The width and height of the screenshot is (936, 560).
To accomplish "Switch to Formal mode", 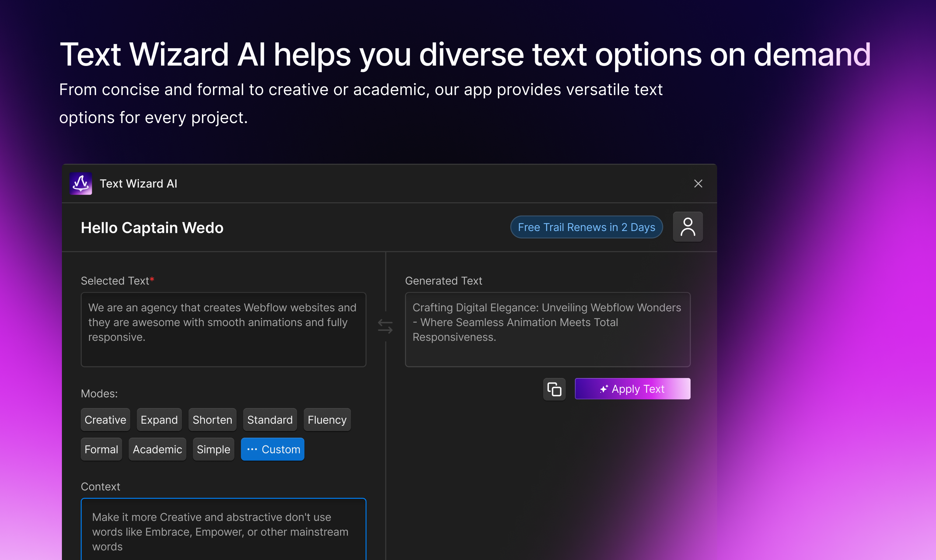I will tap(101, 449).
